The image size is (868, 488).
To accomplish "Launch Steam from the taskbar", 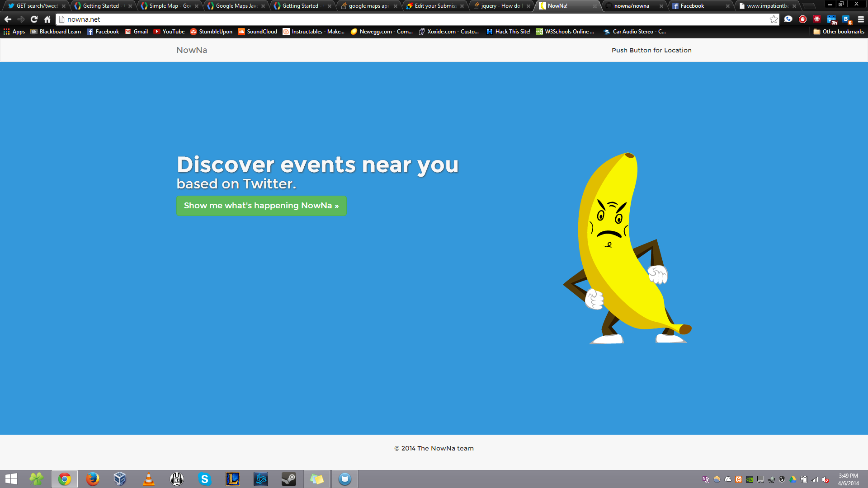I will pos(288,479).
